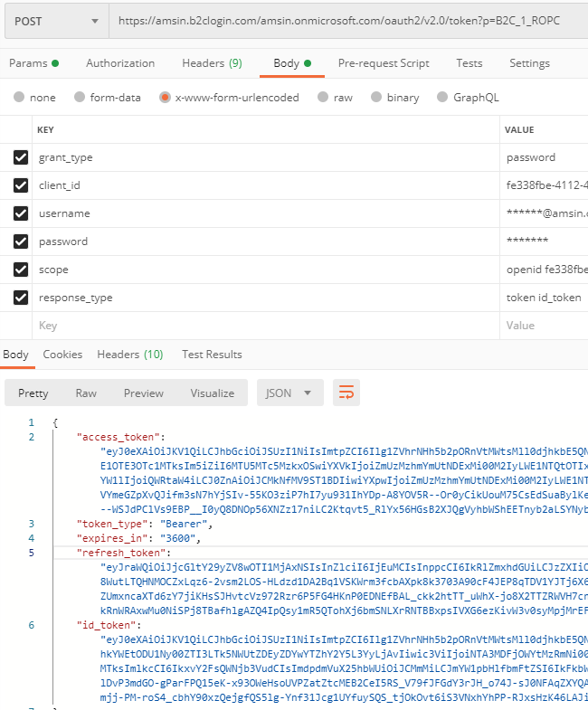The image size is (588, 710).
Task: Switch response view to Preview
Action: point(144,393)
